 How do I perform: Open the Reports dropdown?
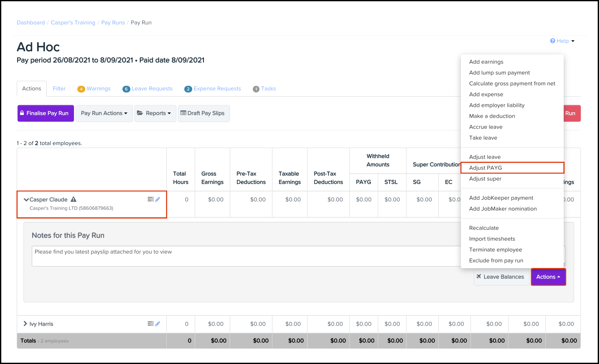[155, 113]
